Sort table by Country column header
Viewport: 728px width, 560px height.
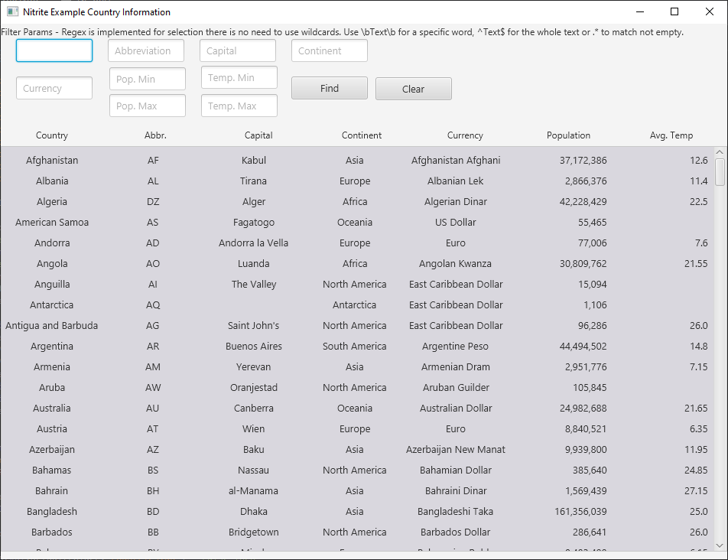click(52, 135)
